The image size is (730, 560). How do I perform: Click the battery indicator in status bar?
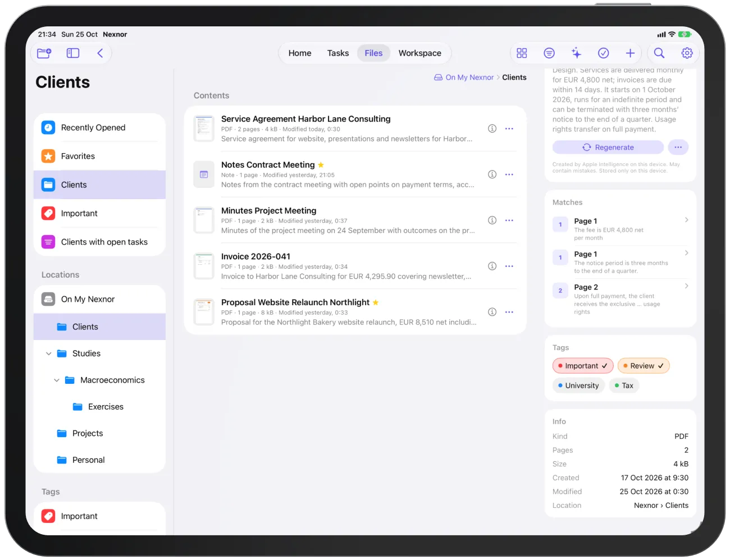pyautogui.click(x=685, y=34)
